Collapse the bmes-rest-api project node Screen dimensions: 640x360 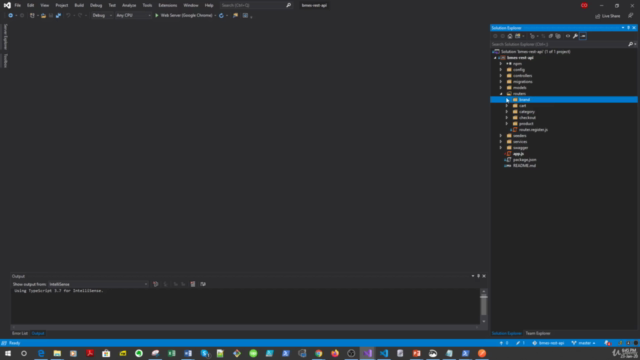click(495, 58)
